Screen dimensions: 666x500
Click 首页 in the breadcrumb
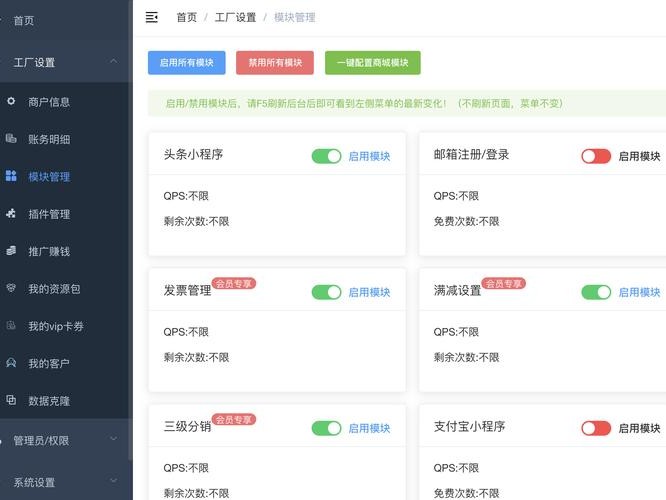click(186, 17)
